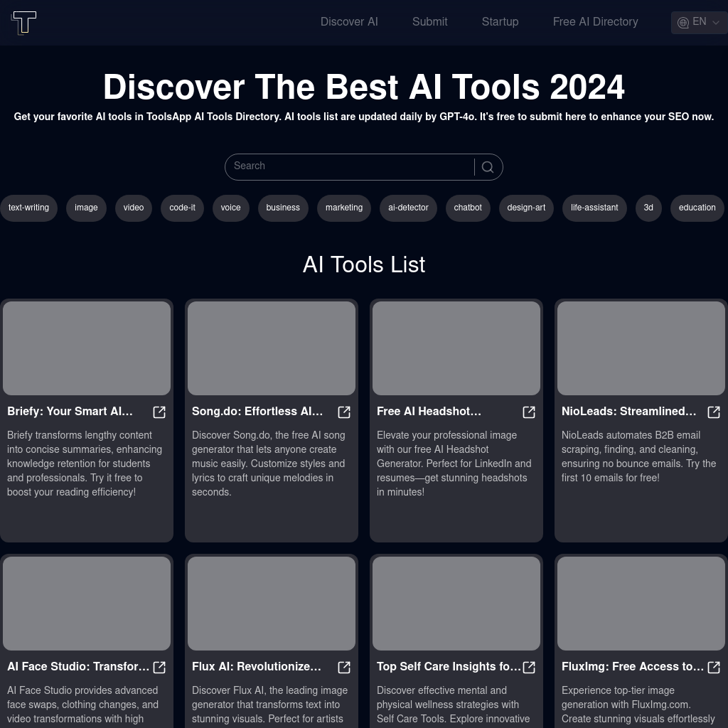The height and width of the screenshot is (728, 728).
Task: Open the Song.do external link icon
Action: click(x=344, y=412)
